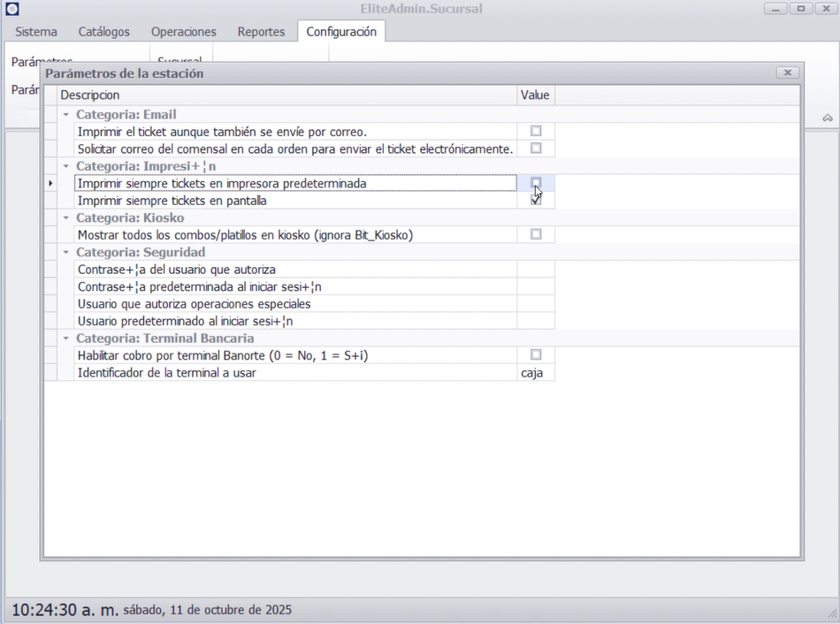Collapse the ribbon with the chevron arrow
Screen dimensions: 840x624
(828, 118)
